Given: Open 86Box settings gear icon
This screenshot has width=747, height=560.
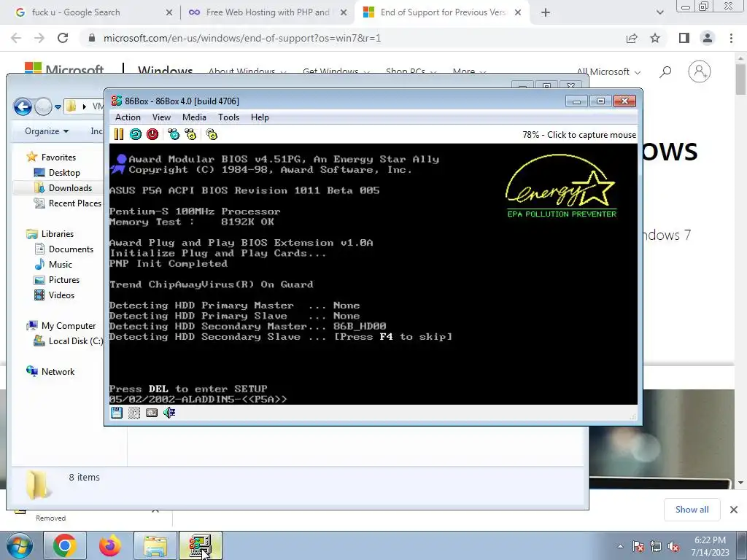Looking at the screenshot, I should pos(212,134).
